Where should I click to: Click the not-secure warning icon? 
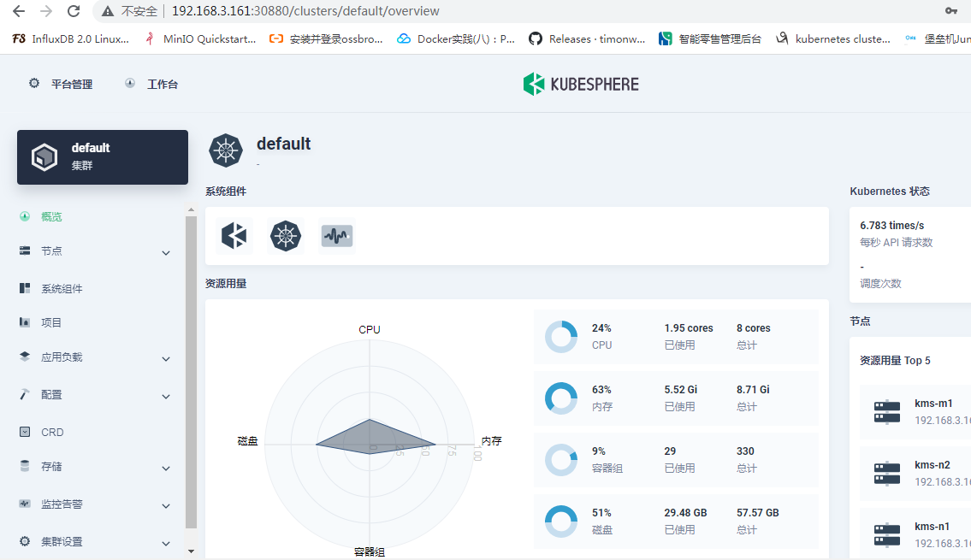[x=108, y=11]
